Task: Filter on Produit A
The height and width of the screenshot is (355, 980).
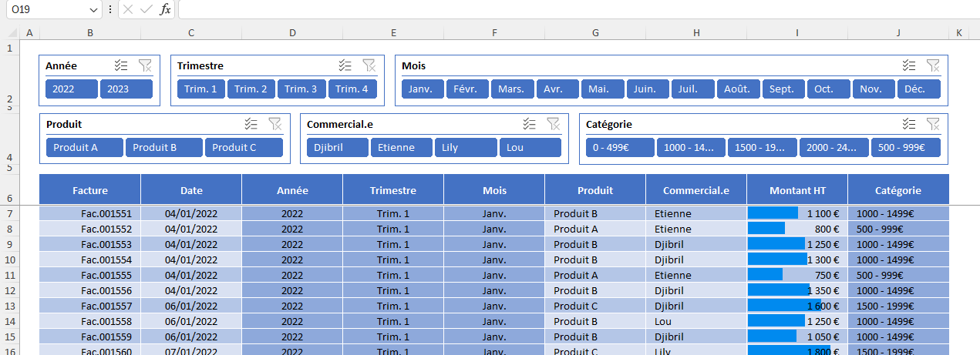Action: tap(84, 148)
